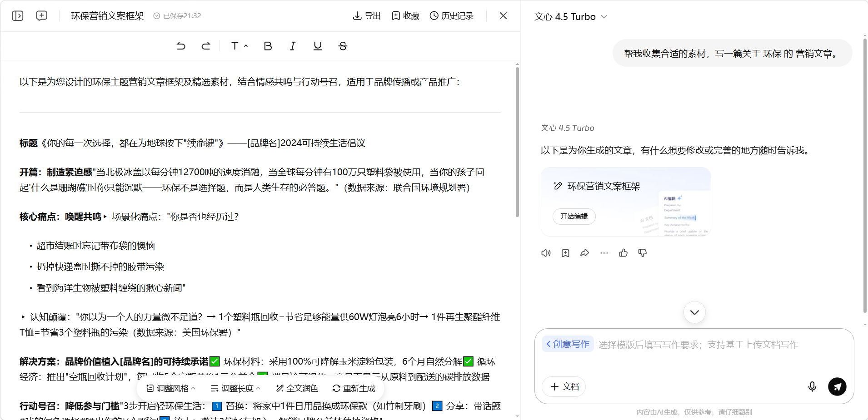Click the chat panel vertical scrollbar

865,176
